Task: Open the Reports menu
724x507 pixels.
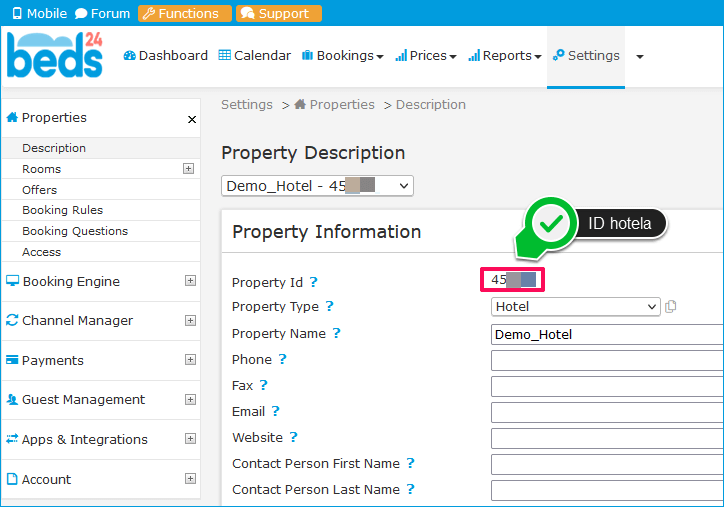Action: tap(505, 56)
